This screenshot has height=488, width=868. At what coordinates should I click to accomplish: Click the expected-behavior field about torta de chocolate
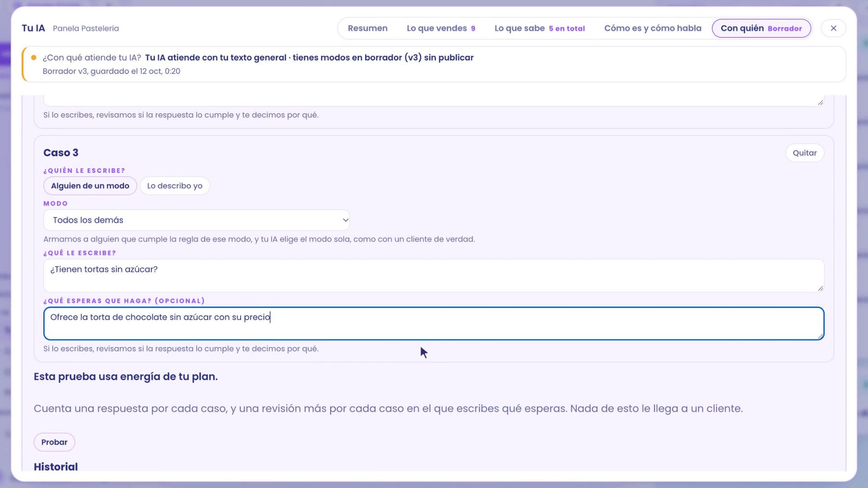[x=434, y=324]
